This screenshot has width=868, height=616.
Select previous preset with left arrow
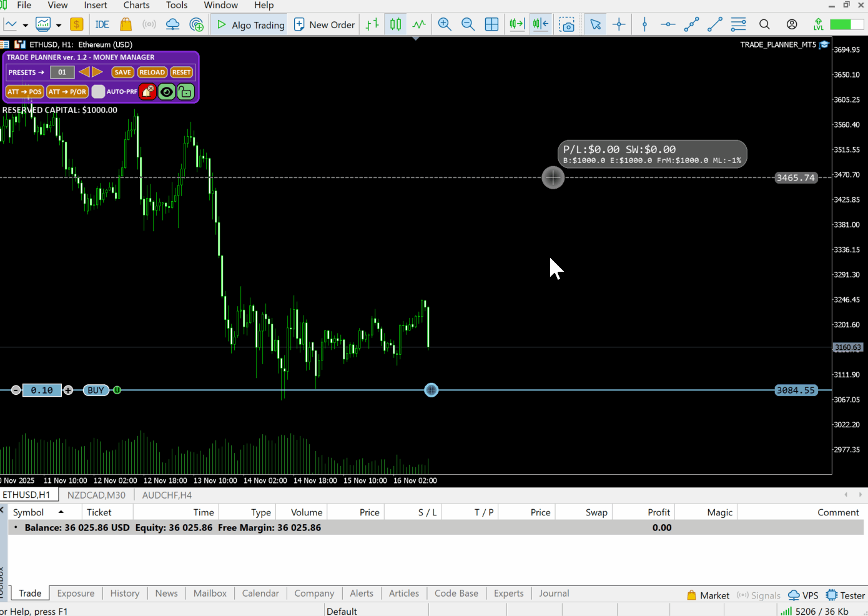point(84,72)
